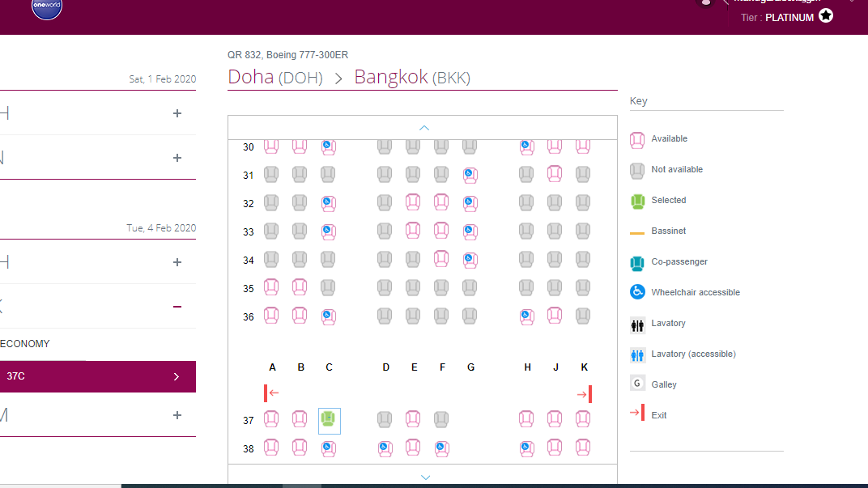Choose wheelchair accessible seat 36H

point(526,316)
